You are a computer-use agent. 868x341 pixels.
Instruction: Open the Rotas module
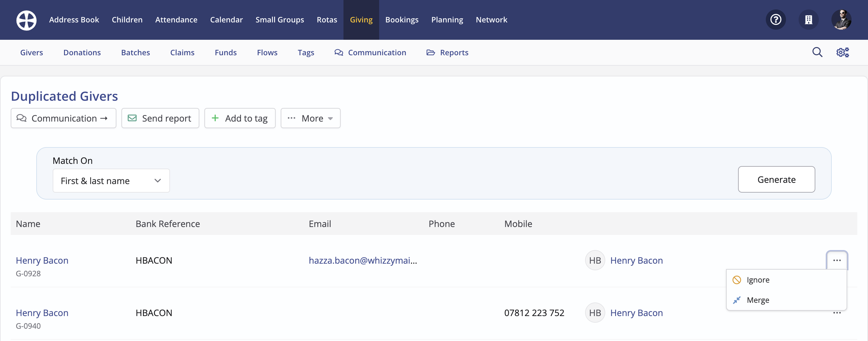(x=327, y=20)
